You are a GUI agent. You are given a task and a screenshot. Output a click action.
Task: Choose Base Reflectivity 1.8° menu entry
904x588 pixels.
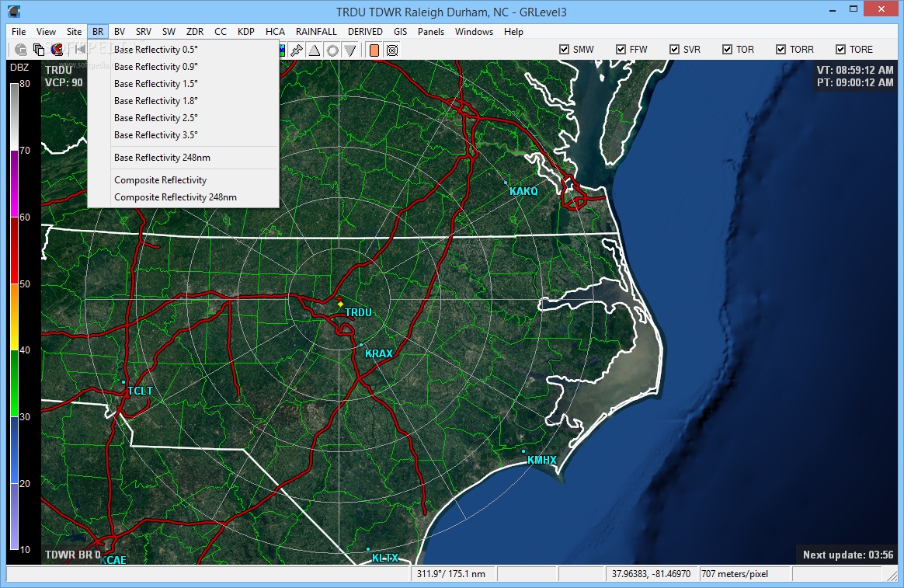183,100
